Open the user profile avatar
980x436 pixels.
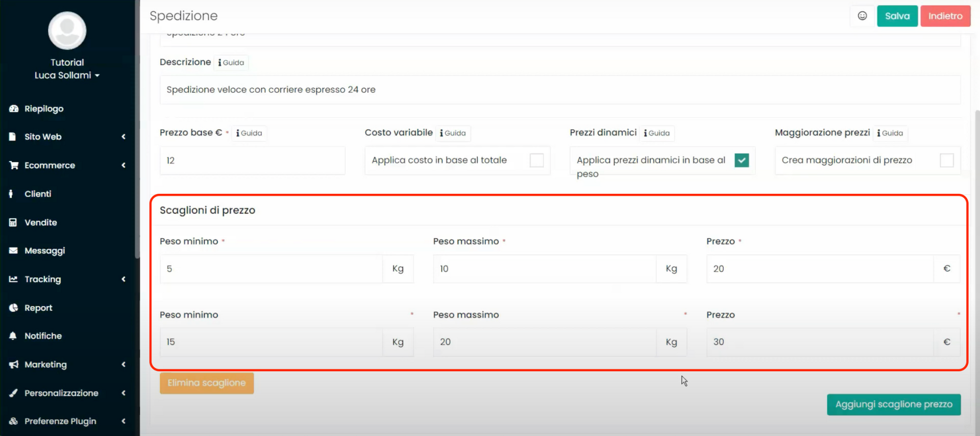67,31
